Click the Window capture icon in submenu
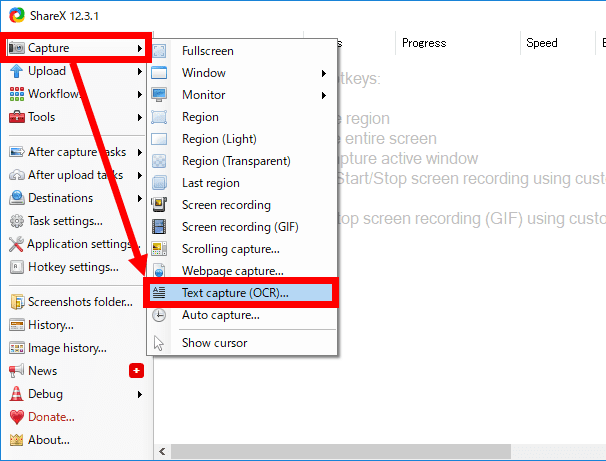606x461 pixels. pyautogui.click(x=159, y=73)
